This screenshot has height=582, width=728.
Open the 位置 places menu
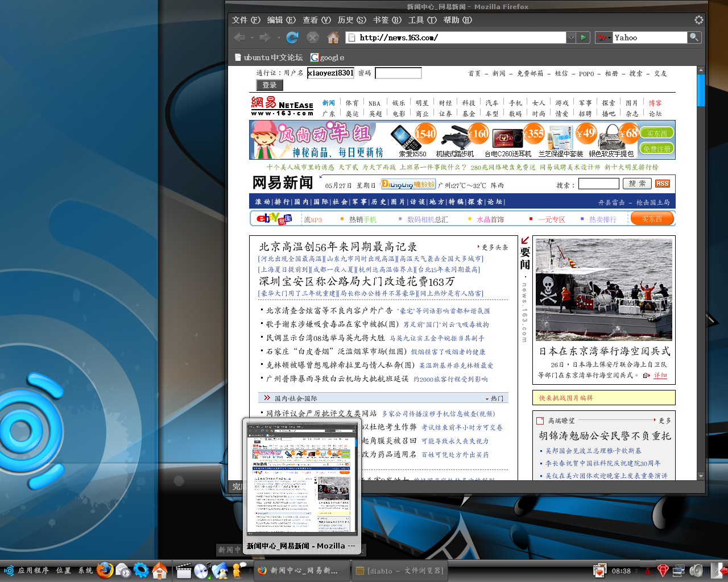point(64,571)
